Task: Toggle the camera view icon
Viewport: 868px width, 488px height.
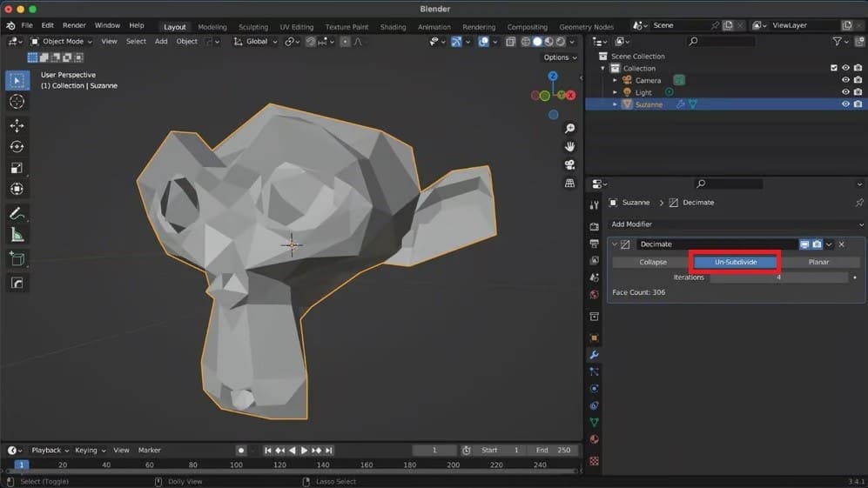Action: [x=569, y=165]
